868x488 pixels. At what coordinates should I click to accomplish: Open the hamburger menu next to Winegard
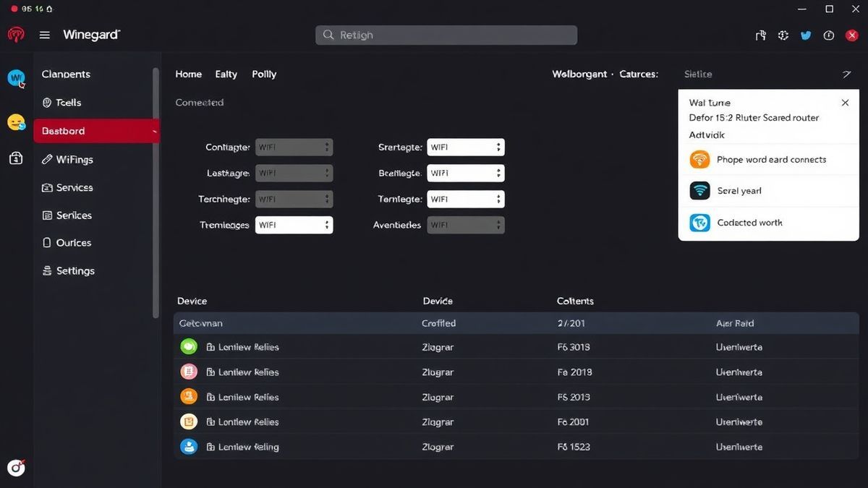pyautogui.click(x=45, y=35)
